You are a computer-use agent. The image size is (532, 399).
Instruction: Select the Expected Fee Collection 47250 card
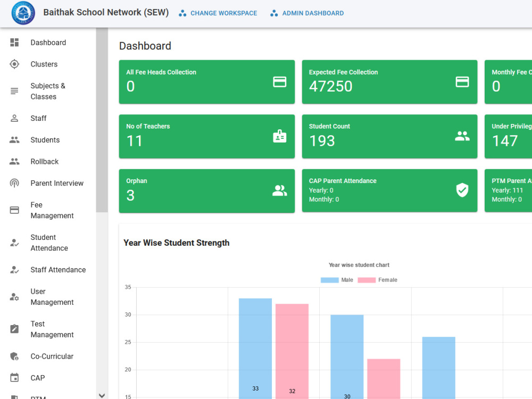(x=389, y=82)
